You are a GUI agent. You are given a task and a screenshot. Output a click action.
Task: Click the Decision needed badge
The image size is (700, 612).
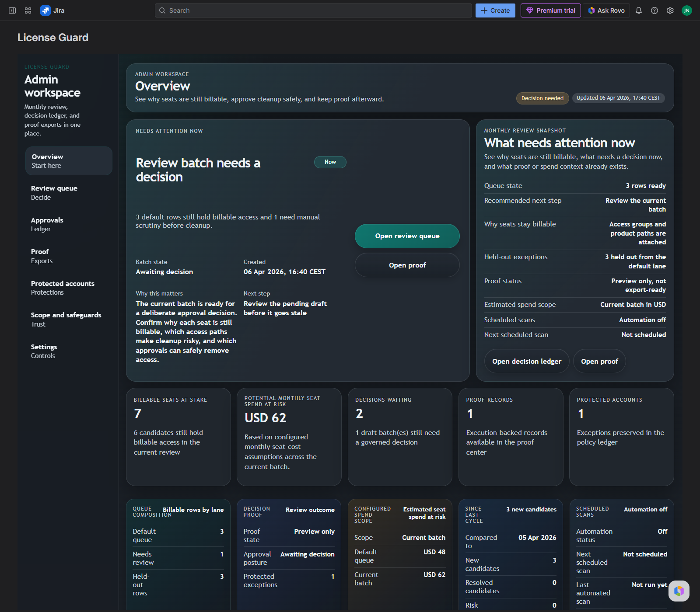coord(542,98)
